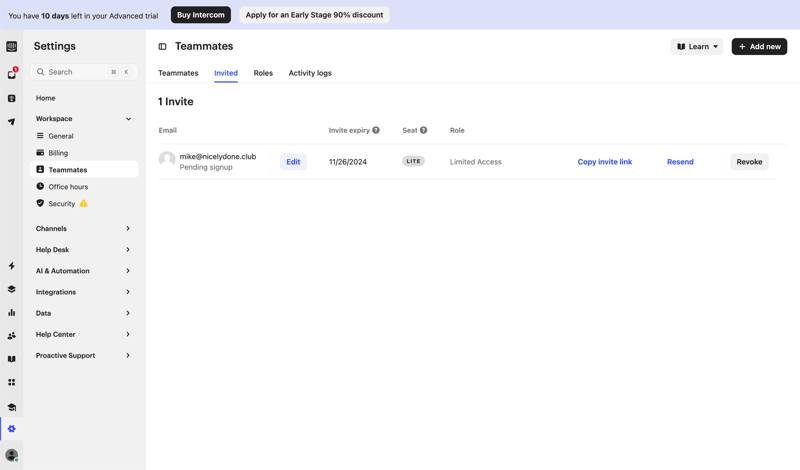The image size is (800, 470).
Task: Open the Reports bar chart icon
Action: pos(12,313)
